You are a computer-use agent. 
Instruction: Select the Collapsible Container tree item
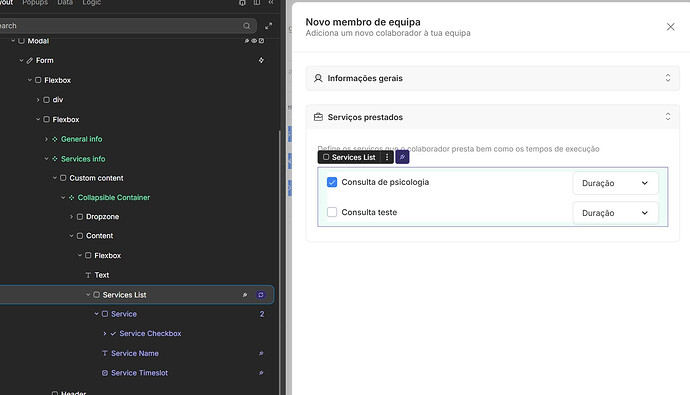[x=114, y=198]
